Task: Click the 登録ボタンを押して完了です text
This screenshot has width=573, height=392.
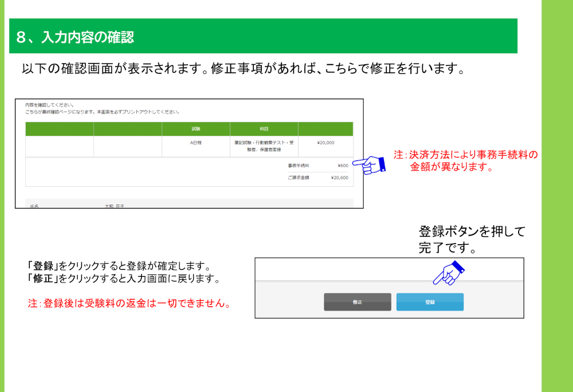Action: pyautogui.click(x=472, y=240)
